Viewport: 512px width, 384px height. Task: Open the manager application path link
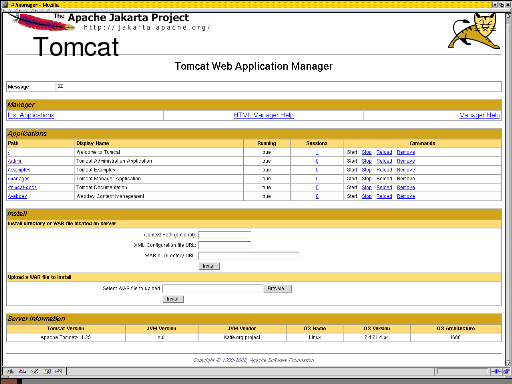pos(18,179)
